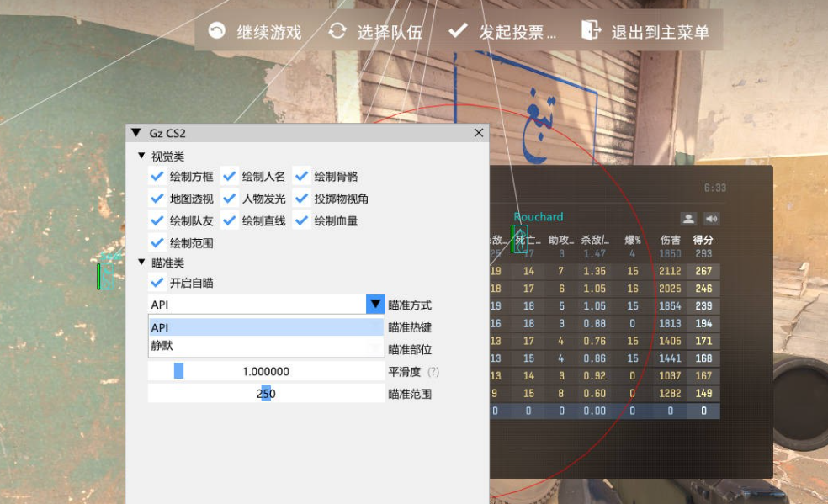Click the K/D ratio 0.92
828x504 pixels.
(595, 376)
